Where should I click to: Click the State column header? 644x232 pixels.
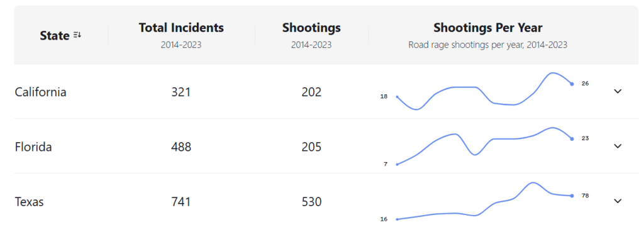click(x=55, y=36)
